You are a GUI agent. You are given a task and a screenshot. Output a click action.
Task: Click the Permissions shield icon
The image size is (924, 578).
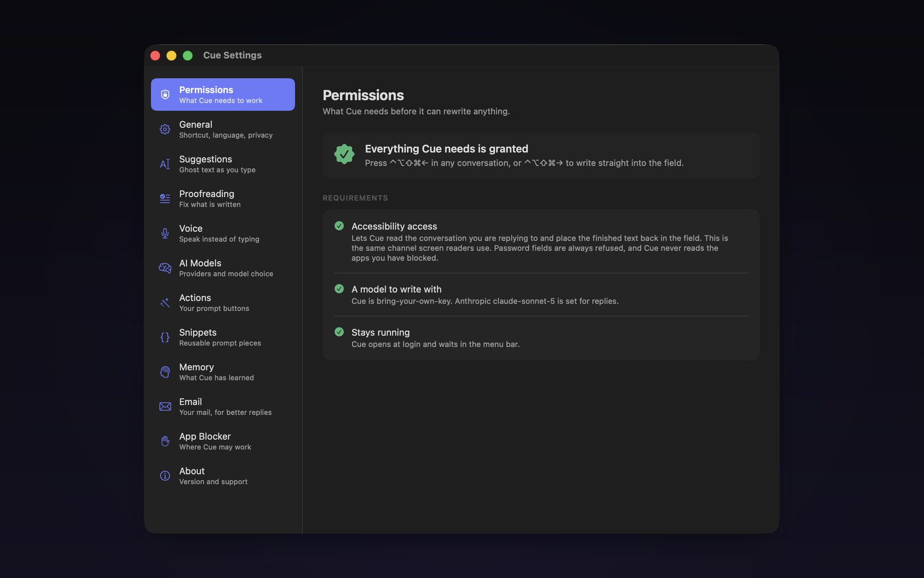pyautogui.click(x=165, y=94)
